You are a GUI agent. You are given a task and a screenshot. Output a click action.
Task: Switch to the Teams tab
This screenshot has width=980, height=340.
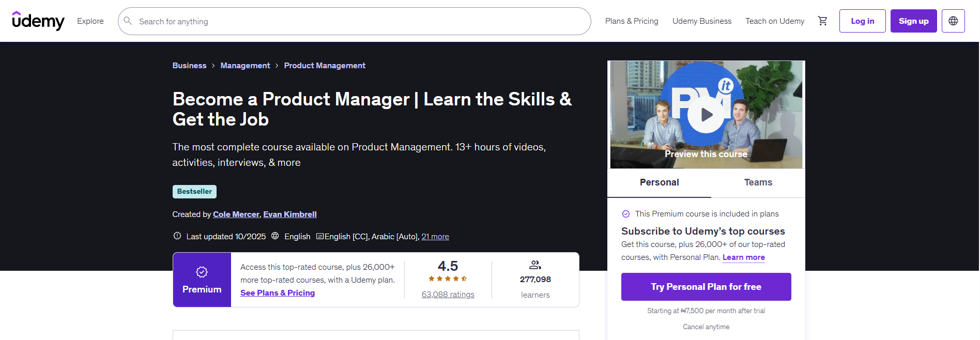758,182
